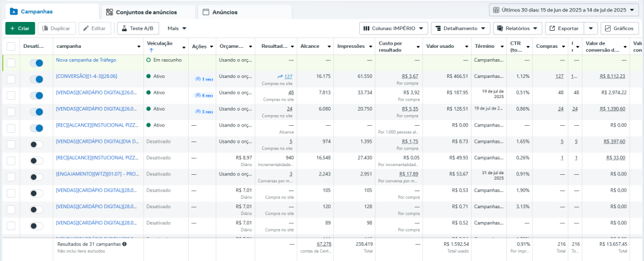Click the 'Em rascunho' delivery status

[167, 60]
